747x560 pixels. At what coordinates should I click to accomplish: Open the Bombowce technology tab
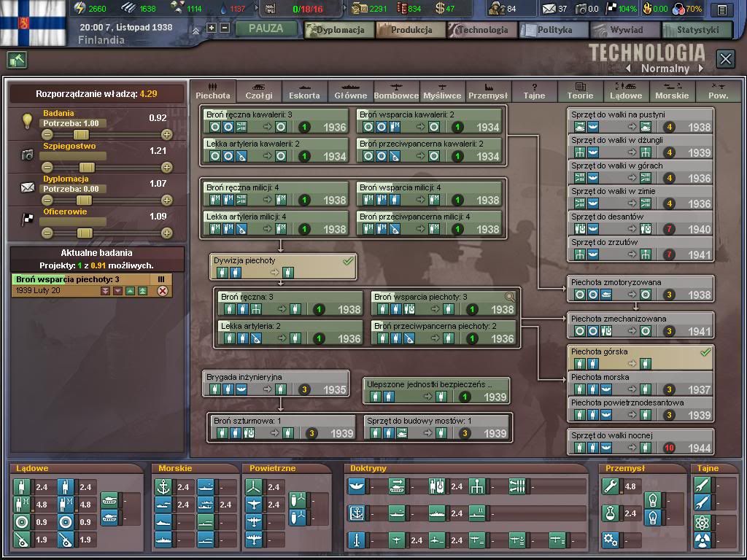(x=396, y=91)
